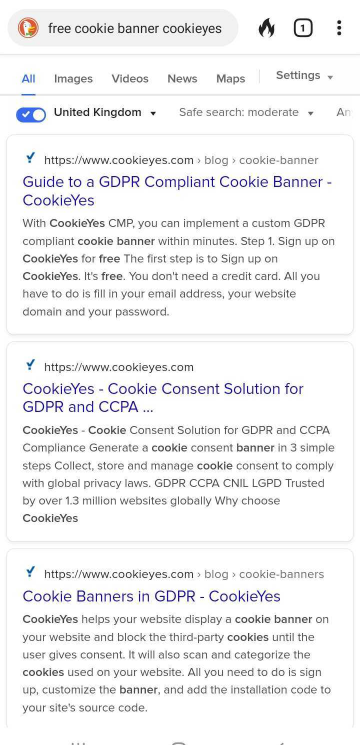Viewport: 360px width, 745px height.
Task: Open Guide to a GDPR Compliant Cookie Banner link
Action: (x=177, y=191)
